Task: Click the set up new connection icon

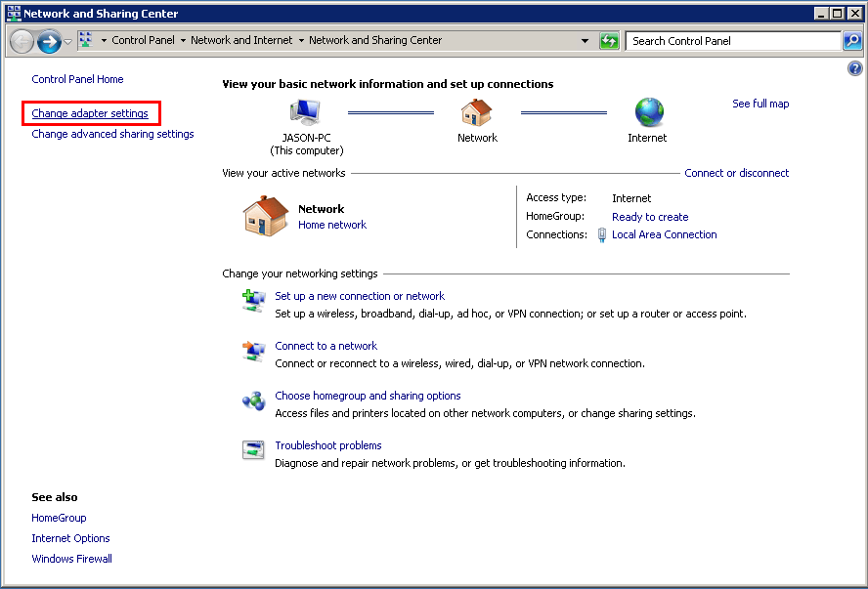Action: (253, 302)
